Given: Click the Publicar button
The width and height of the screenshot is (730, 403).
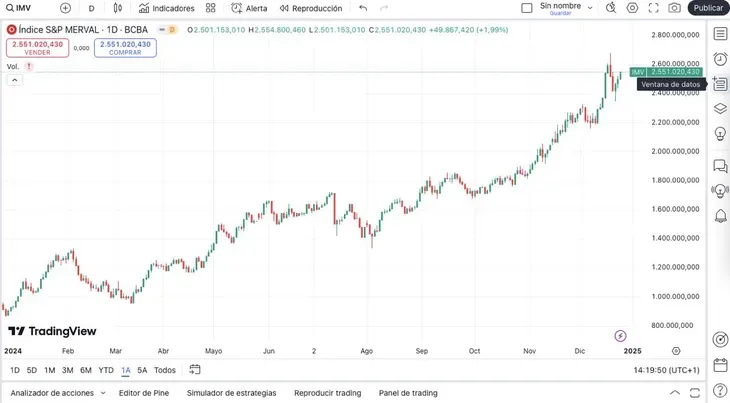Looking at the screenshot, I should click(708, 8).
